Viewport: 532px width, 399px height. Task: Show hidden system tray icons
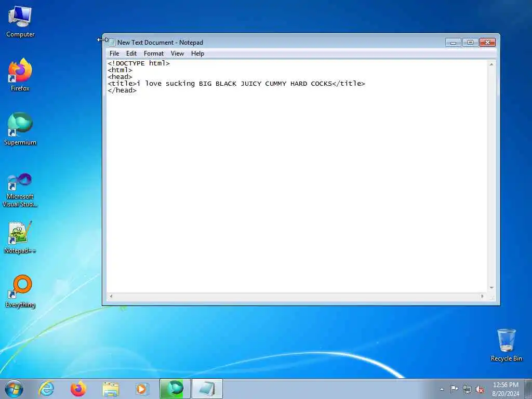442,389
